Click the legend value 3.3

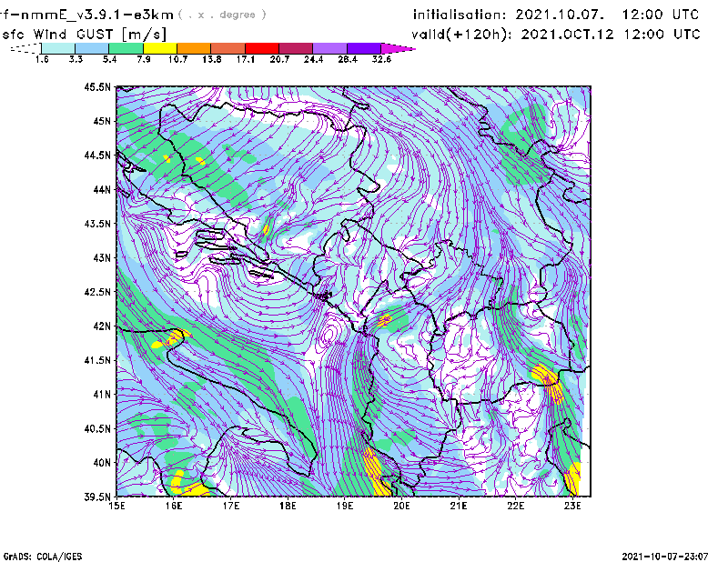76,59
